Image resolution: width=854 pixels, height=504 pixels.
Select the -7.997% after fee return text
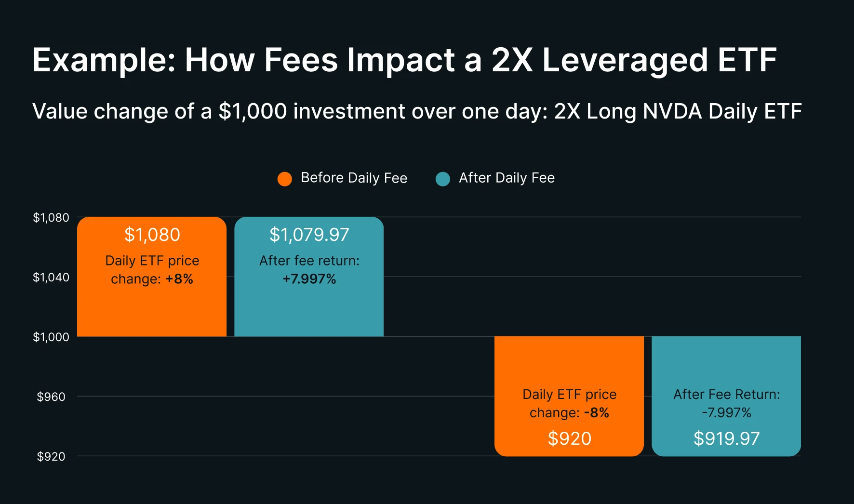pyautogui.click(x=726, y=413)
